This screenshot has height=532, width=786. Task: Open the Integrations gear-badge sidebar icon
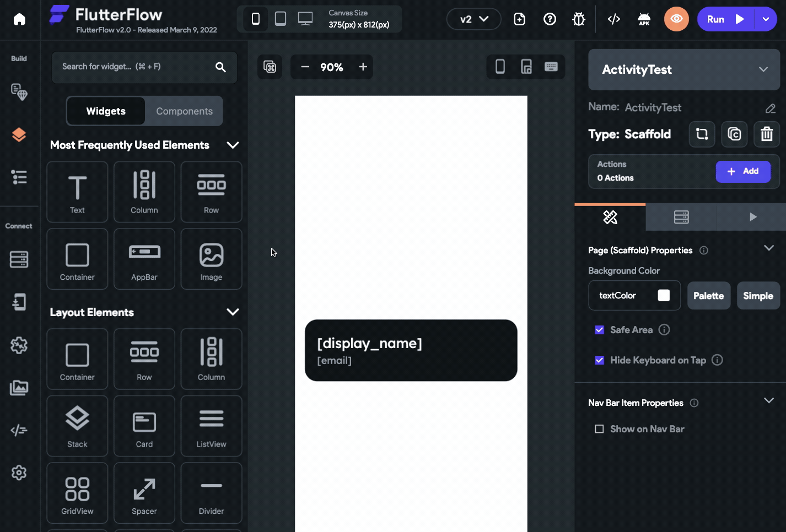tap(19, 345)
